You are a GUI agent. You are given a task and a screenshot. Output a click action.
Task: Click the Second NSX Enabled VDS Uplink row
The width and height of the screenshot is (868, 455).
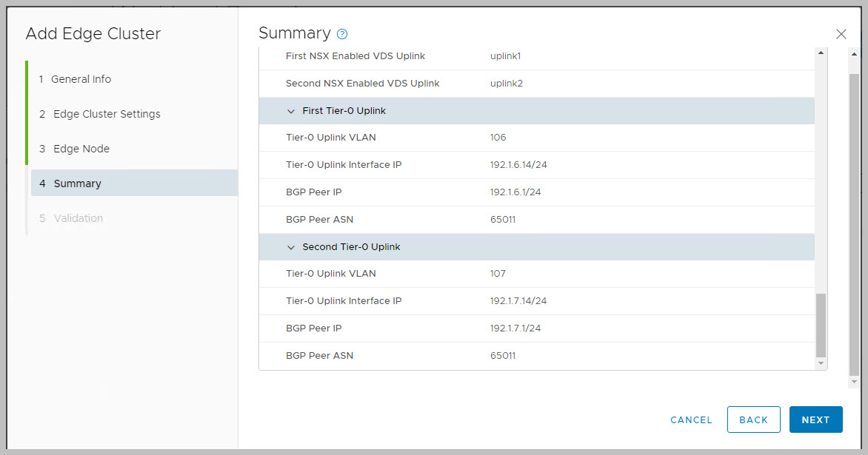tap(536, 84)
